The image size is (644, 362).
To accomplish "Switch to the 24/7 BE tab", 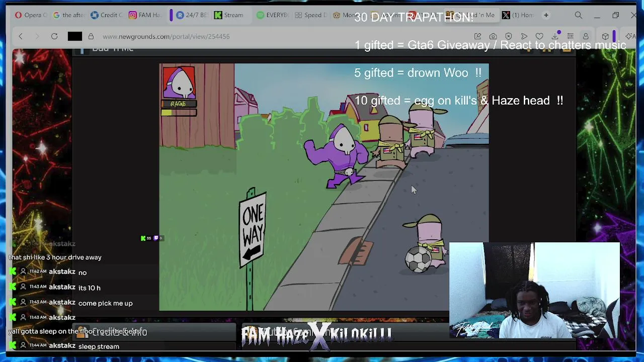I will pos(192,15).
